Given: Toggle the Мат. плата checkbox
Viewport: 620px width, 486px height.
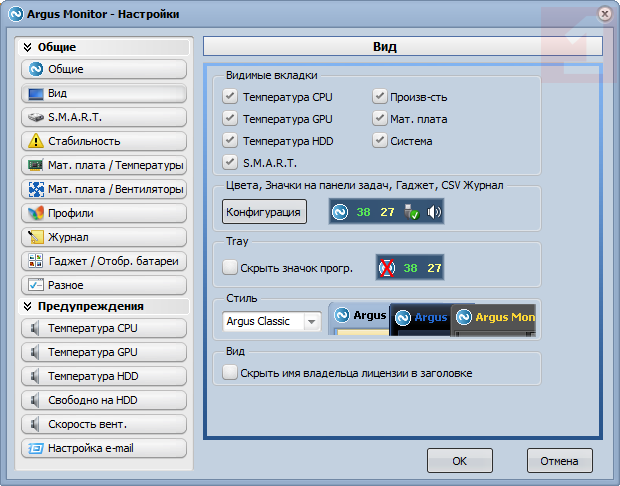Looking at the screenshot, I should (379, 118).
